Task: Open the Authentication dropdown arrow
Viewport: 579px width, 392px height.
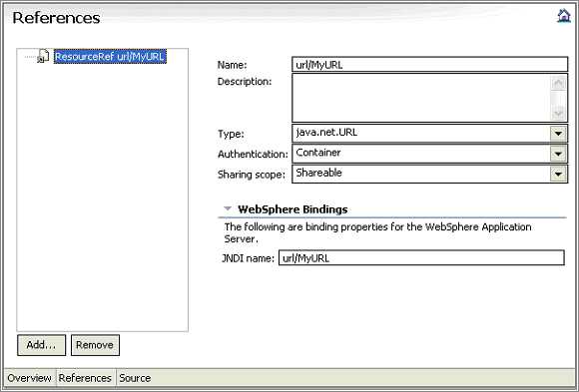Action: click(x=558, y=154)
